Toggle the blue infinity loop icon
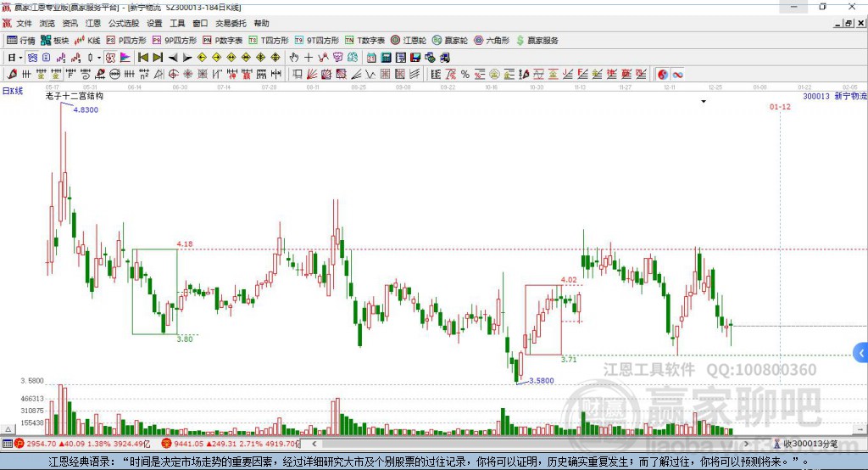This screenshot has height=470, width=868. point(678,74)
